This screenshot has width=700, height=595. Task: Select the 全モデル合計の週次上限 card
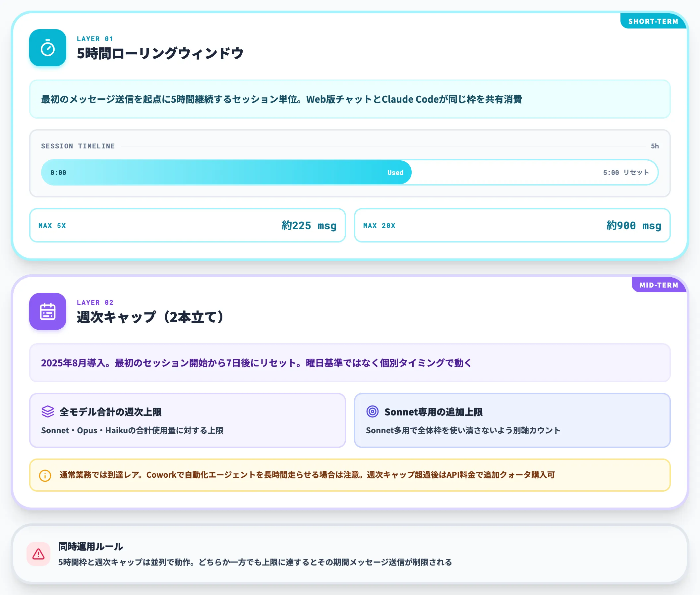[187, 420]
